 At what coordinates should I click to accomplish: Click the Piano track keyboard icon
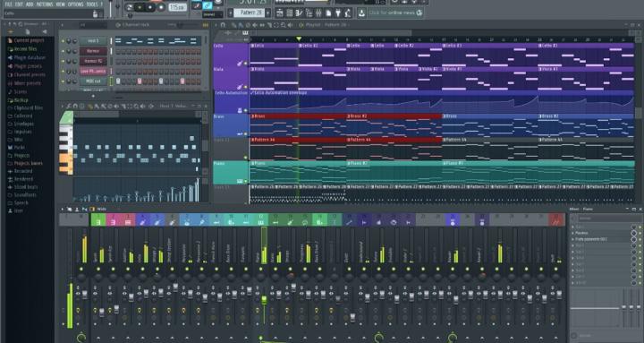click(x=241, y=181)
